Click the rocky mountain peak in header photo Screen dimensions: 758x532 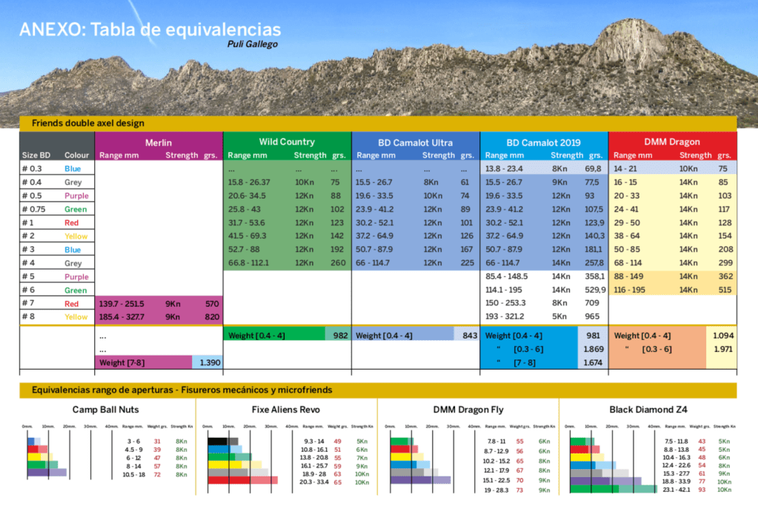coord(630,37)
